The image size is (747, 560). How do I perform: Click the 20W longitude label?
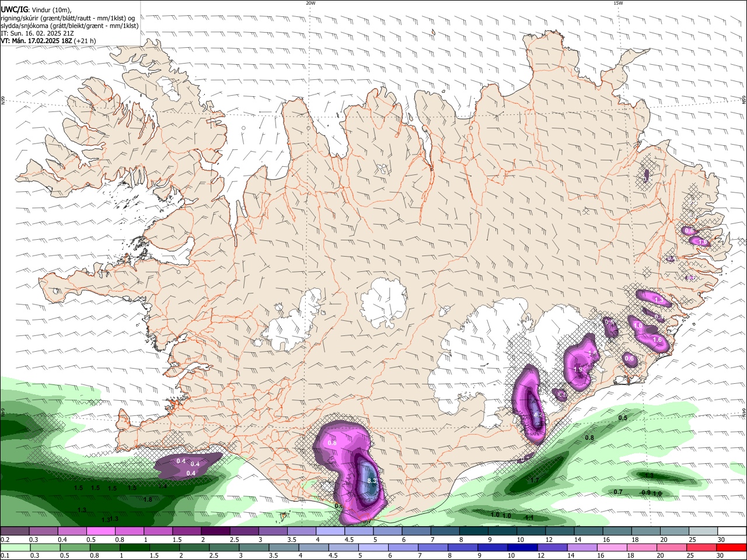(x=310, y=3)
